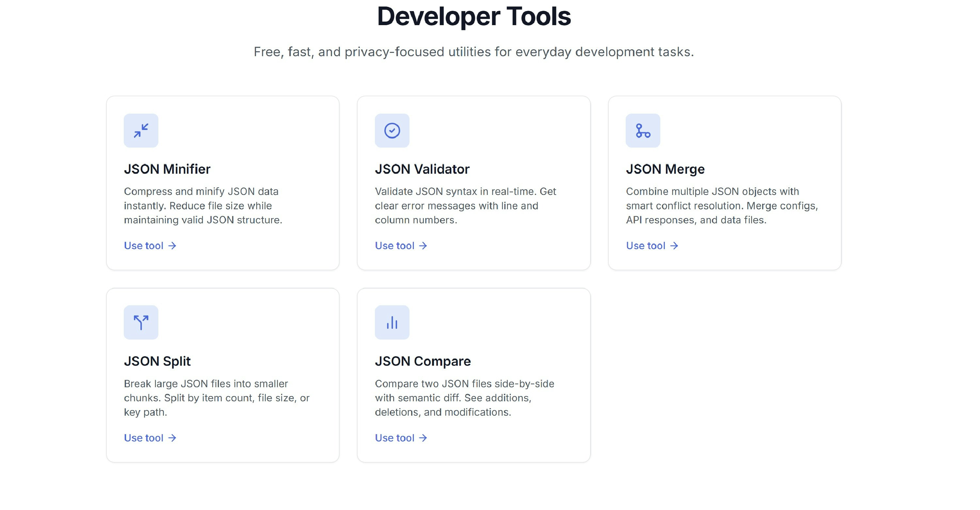Click the JSON Minifier compress arrows icon
The width and height of the screenshot is (980, 510).
coord(140,131)
